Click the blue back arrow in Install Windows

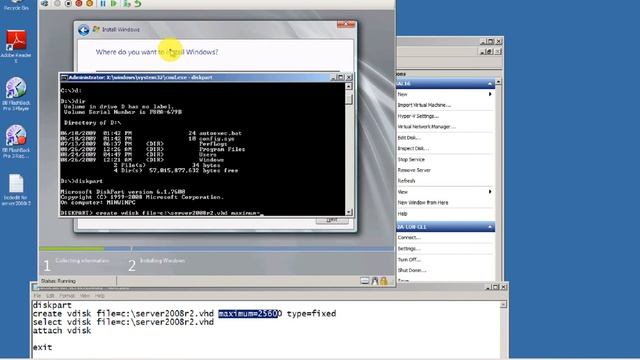pyautogui.click(x=84, y=30)
